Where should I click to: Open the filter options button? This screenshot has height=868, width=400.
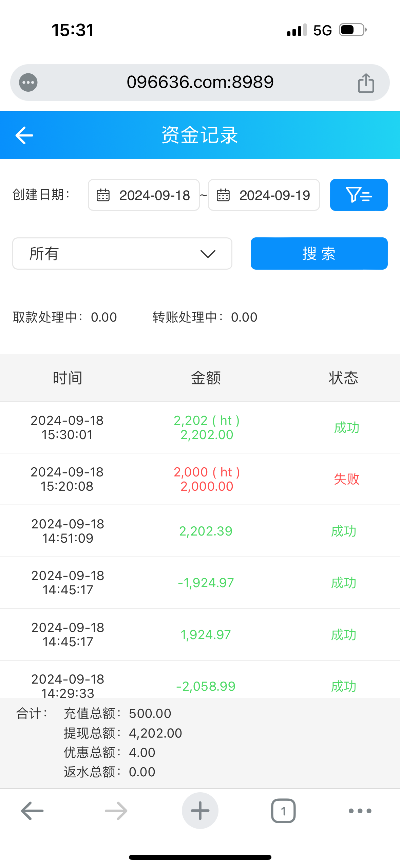coord(359,195)
